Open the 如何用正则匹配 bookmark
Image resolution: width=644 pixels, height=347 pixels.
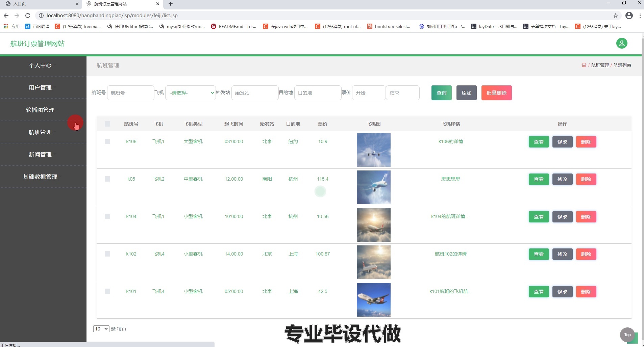coord(442,26)
